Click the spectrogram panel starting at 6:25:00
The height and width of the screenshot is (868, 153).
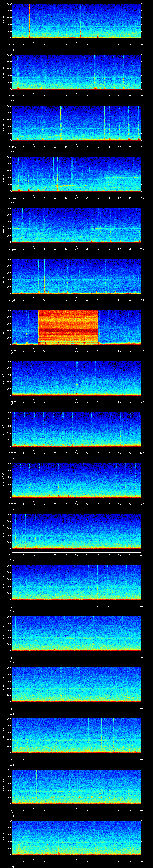point(77,583)
